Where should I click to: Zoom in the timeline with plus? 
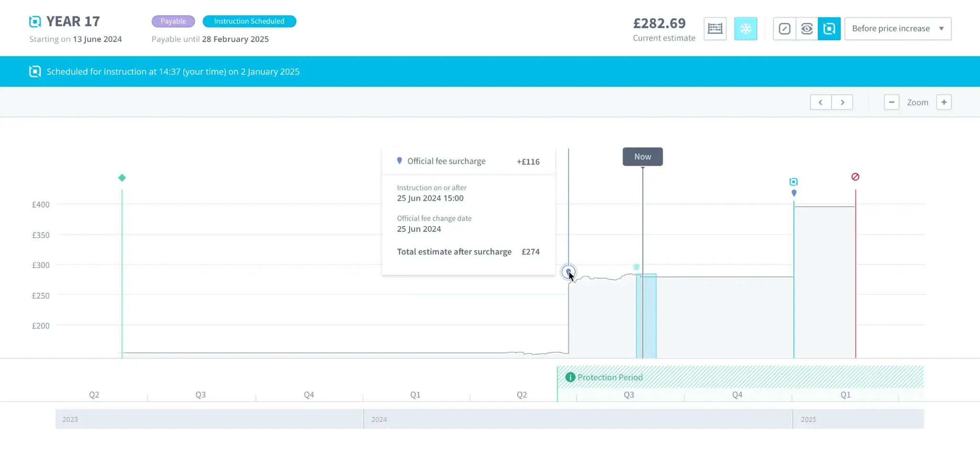944,102
